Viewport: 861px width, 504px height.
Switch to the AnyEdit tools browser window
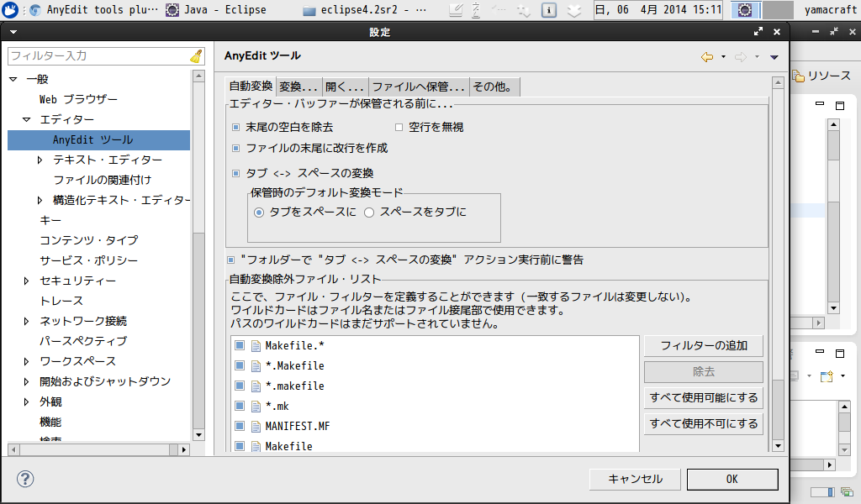pos(94,9)
